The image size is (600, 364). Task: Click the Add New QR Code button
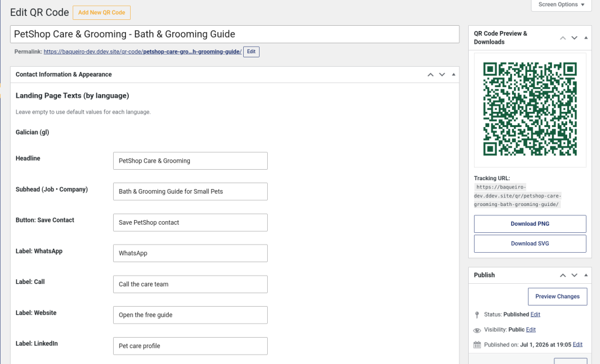pos(101,13)
